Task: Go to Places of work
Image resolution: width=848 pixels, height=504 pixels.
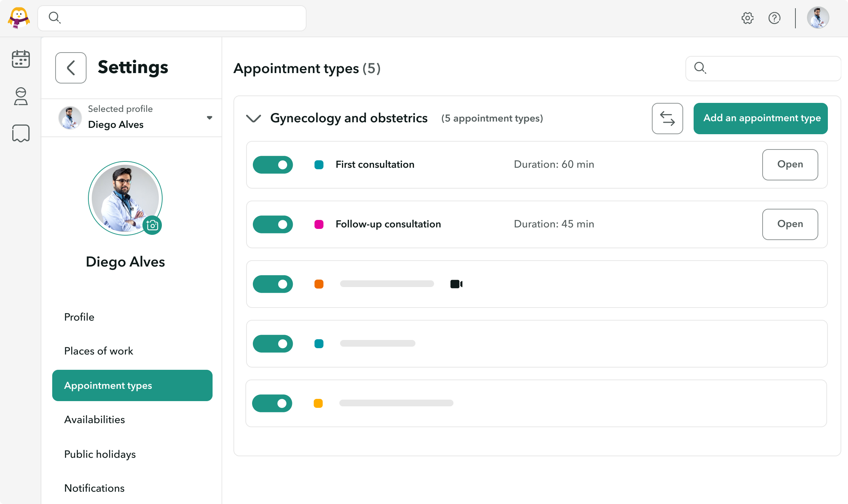Action: pyautogui.click(x=98, y=351)
